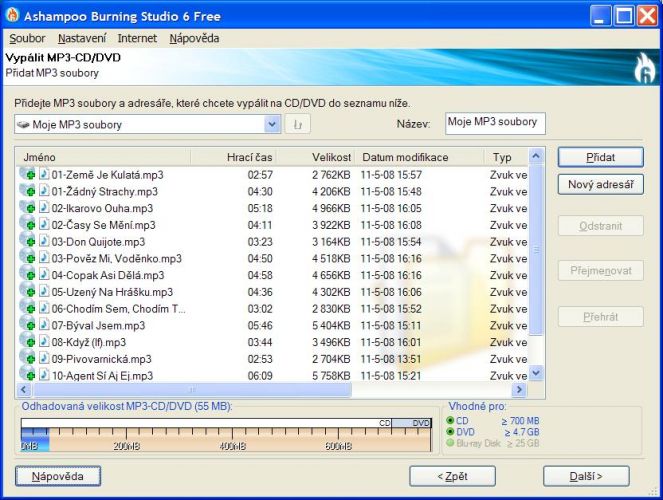663x500 pixels.
Task: Click the CD icon of 06-Chodím Sem row
Action: 27,308
